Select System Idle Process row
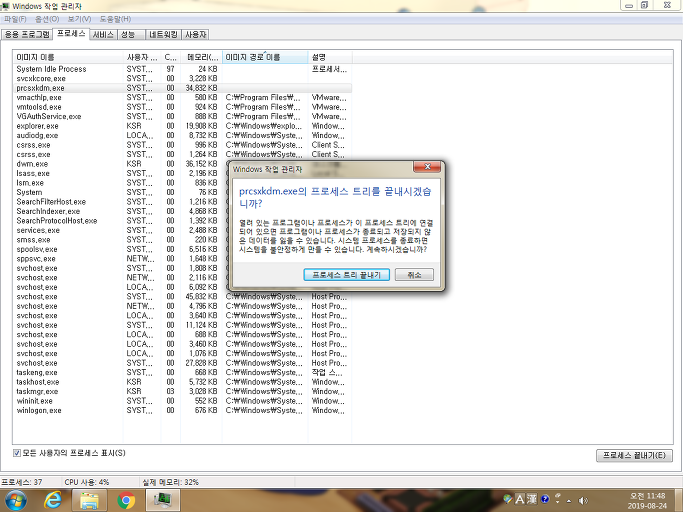Viewport: 683px width, 512px height. (x=183, y=69)
